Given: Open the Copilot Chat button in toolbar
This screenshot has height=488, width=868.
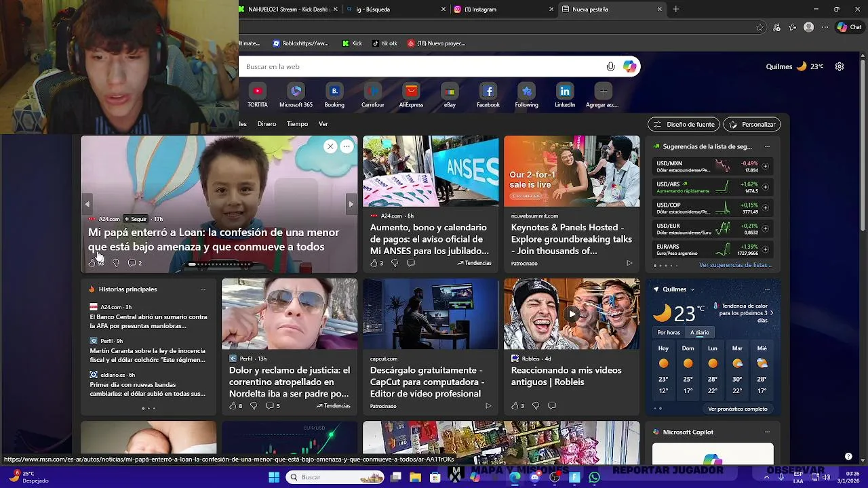Looking at the screenshot, I should (x=850, y=27).
